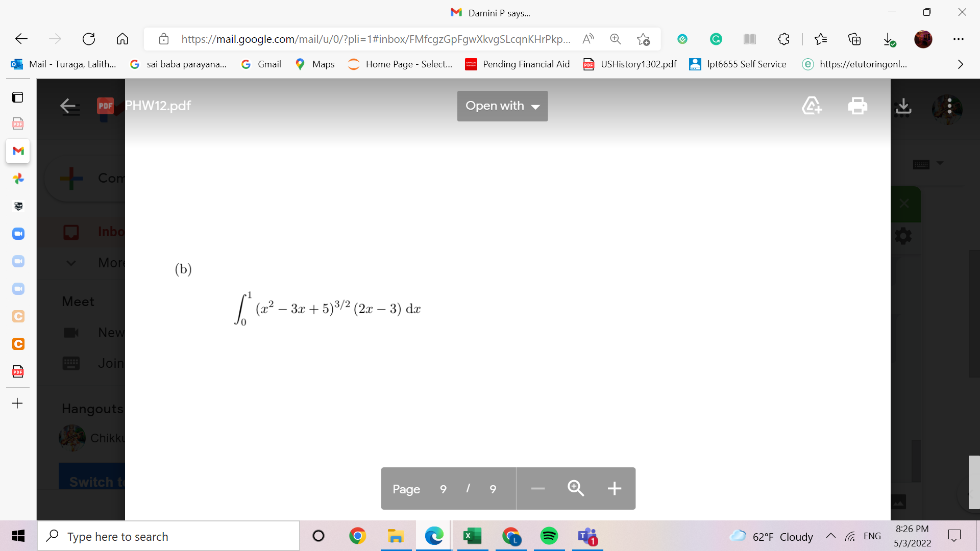
Task: Open the Adobe Acrobat PDF sidebar icon
Action: click(18, 371)
